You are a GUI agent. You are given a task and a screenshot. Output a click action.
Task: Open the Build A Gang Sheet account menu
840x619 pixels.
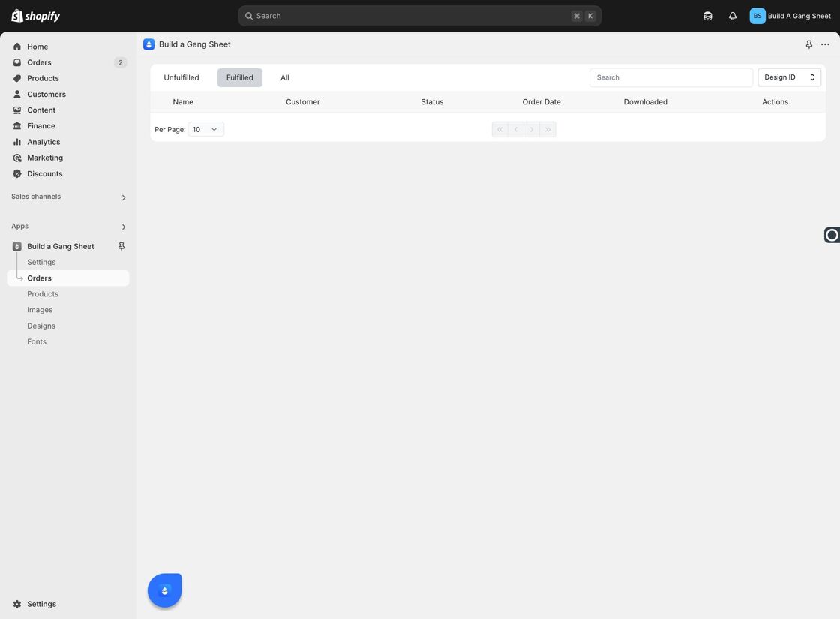pos(790,16)
